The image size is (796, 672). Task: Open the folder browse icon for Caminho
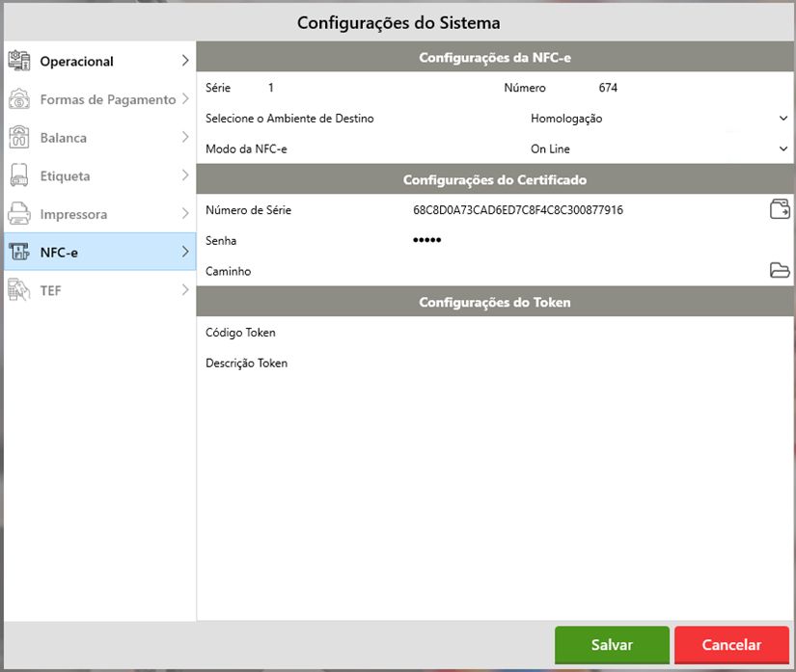tap(780, 271)
